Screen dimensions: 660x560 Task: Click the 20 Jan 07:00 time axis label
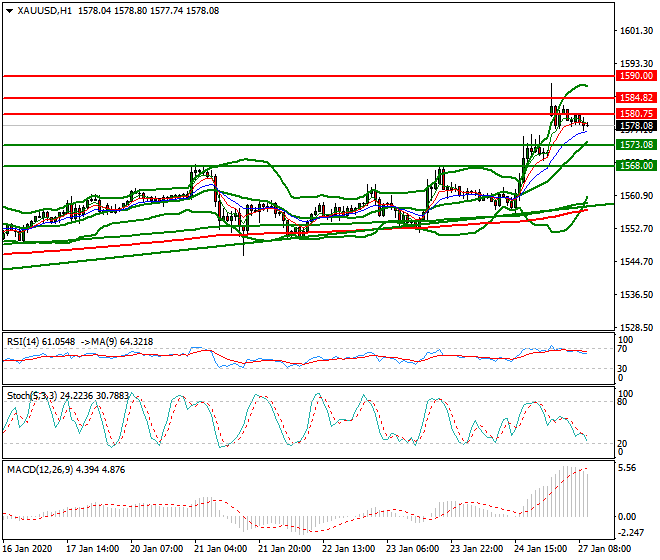point(157,549)
